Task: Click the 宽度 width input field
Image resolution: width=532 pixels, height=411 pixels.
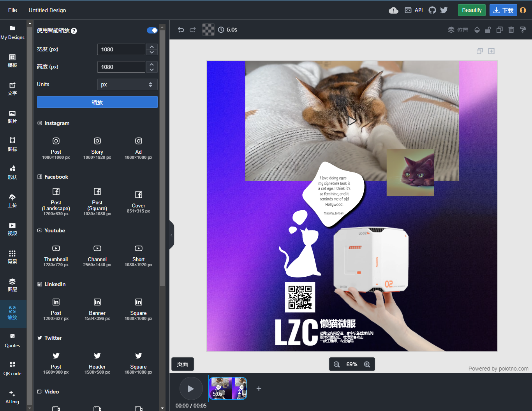Action: click(121, 49)
